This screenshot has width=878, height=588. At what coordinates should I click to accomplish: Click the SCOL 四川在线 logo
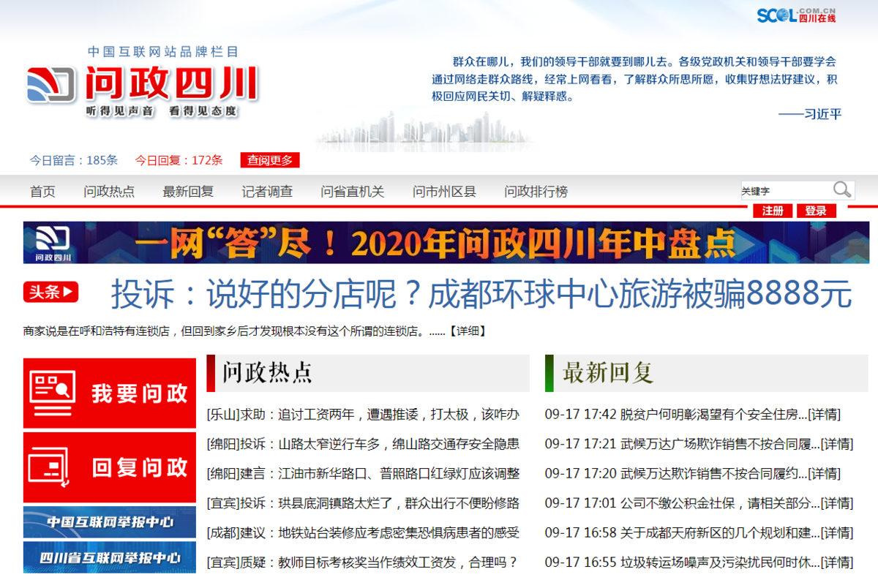click(796, 16)
